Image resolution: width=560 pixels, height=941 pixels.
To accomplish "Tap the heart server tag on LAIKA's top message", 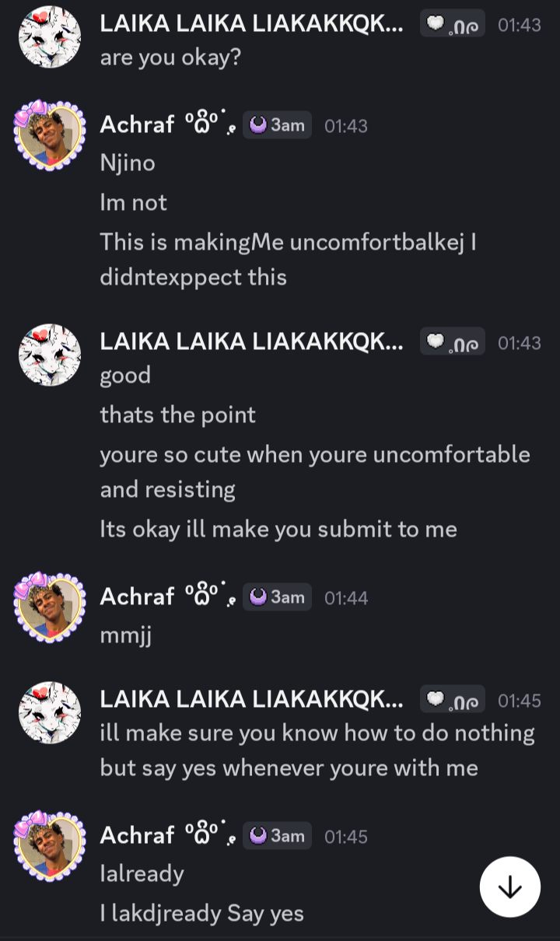I will click(453, 24).
